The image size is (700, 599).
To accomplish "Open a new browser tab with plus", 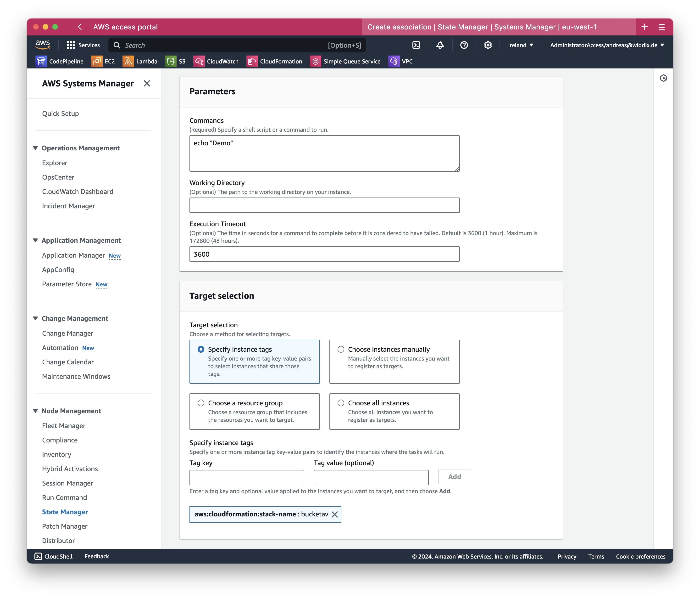I will [x=644, y=27].
